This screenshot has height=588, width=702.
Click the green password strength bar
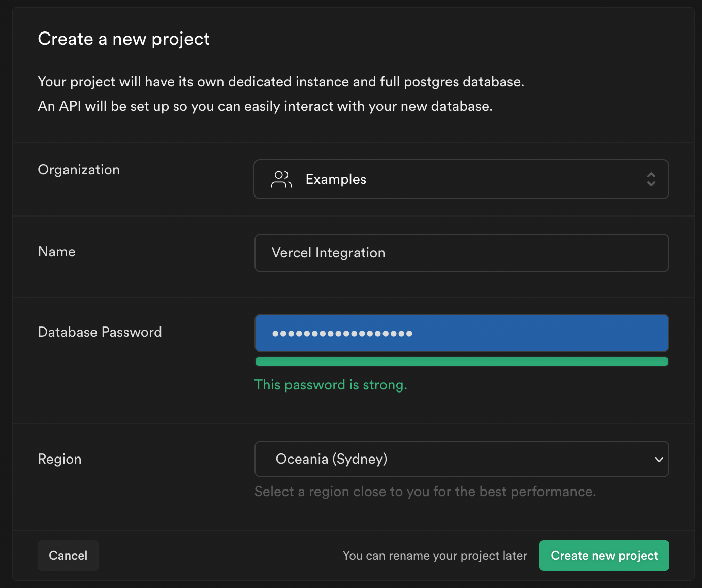[461, 362]
